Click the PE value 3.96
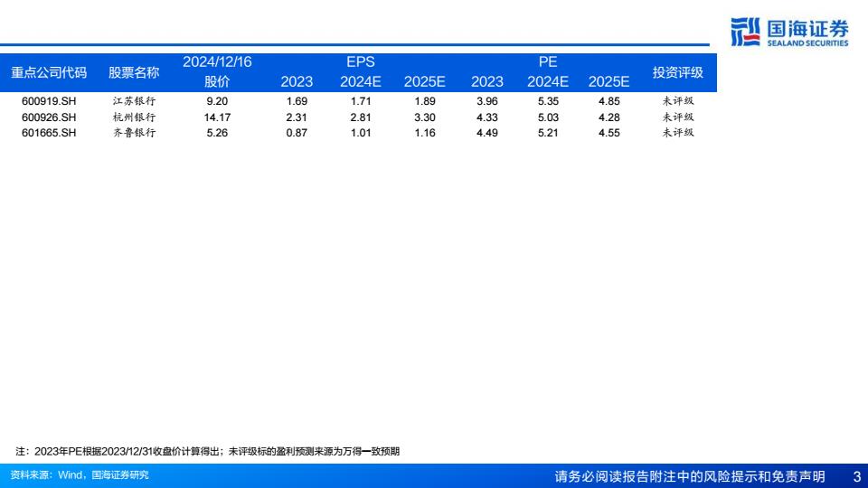 pyautogui.click(x=487, y=101)
